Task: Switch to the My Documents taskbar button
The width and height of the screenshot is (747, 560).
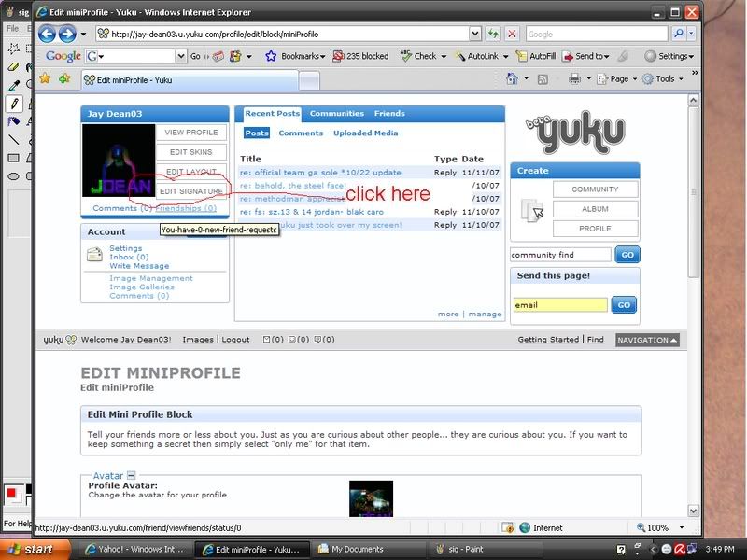Action: point(368,550)
